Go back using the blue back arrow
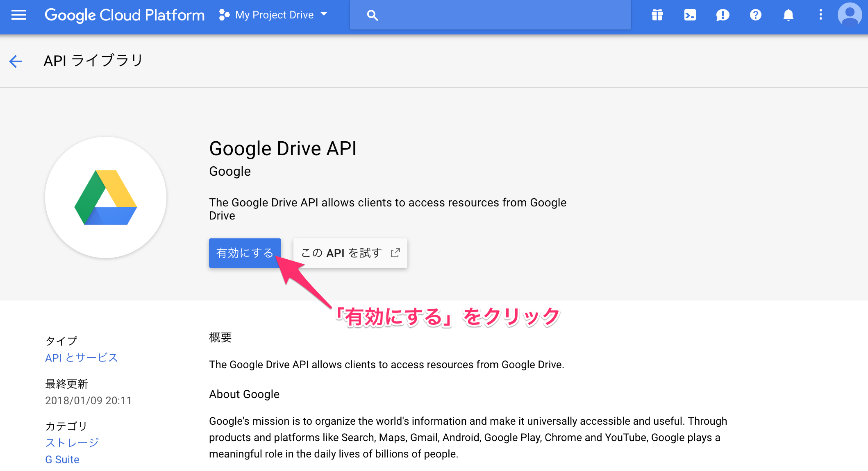The image size is (868, 471). (x=16, y=61)
